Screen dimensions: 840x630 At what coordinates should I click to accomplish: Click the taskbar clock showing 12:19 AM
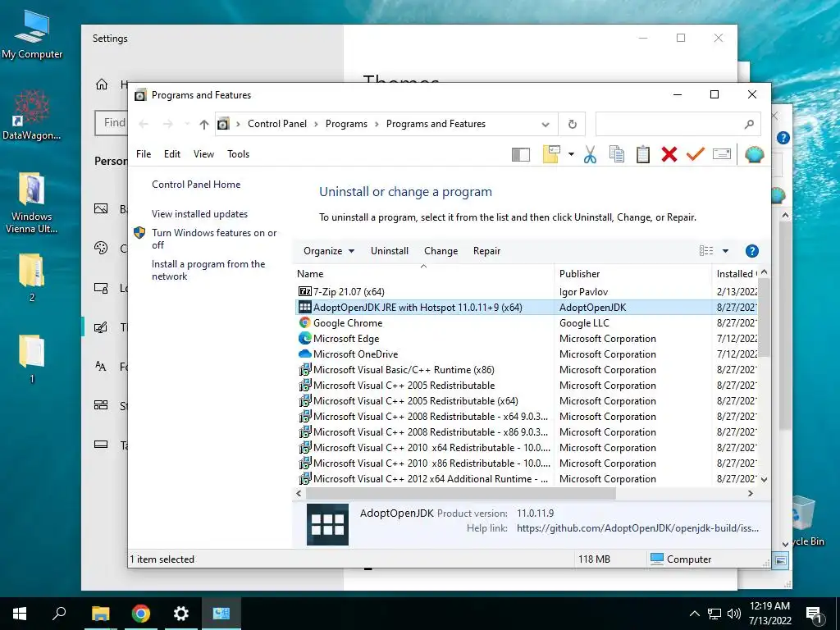[x=769, y=614]
